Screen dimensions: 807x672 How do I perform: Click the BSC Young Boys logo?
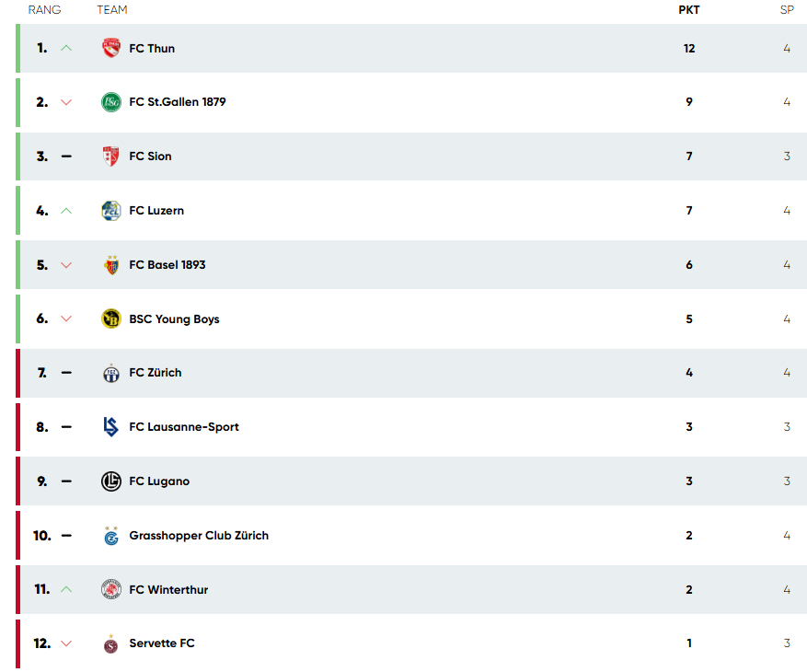[x=110, y=319]
